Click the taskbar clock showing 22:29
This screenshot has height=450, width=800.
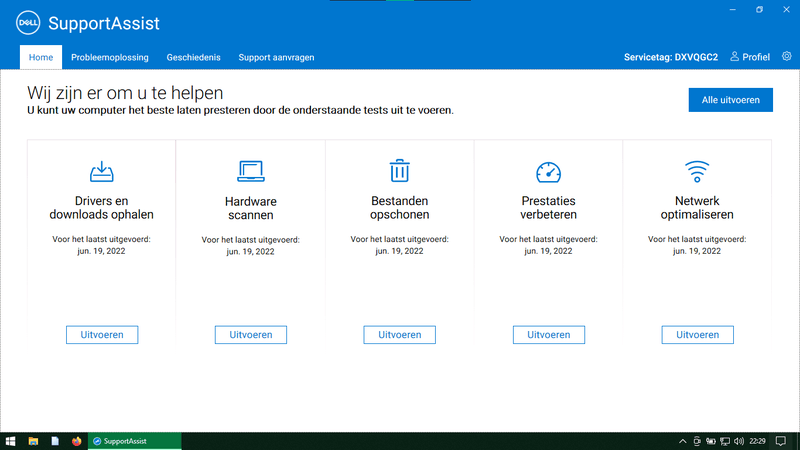(x=757, y=441)
